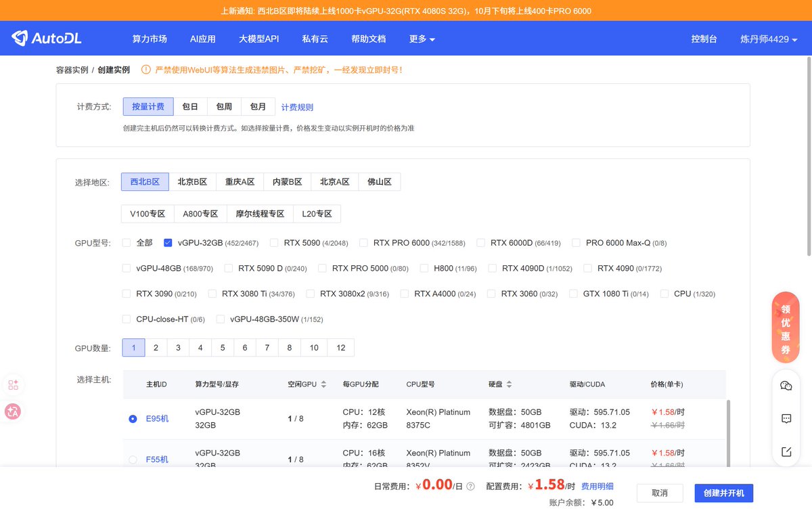Choose the 北京B区 region
The width and height of the screenshot is (812, 519).
[x=192, y=181]
